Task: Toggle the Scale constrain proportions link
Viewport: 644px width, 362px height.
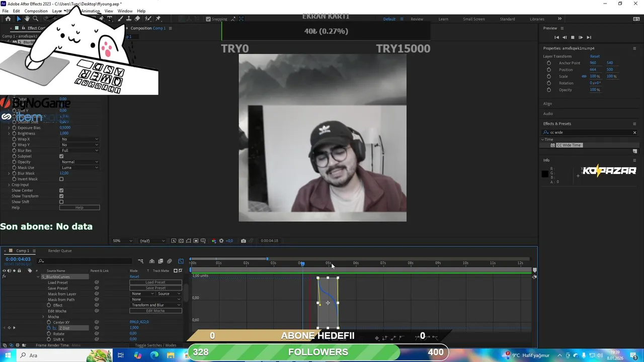Action: tap(584, 76)
